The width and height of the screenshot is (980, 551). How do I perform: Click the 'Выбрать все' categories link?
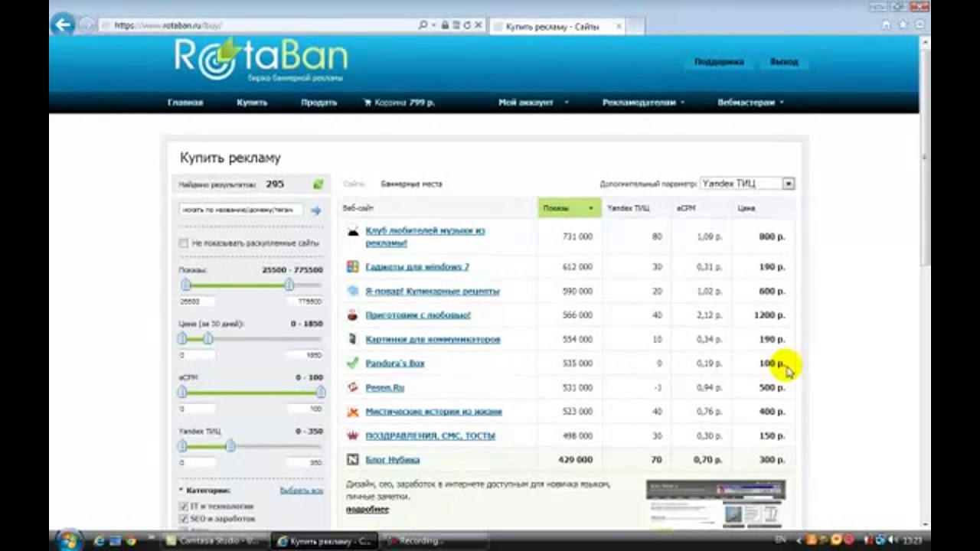click(301, 490)
